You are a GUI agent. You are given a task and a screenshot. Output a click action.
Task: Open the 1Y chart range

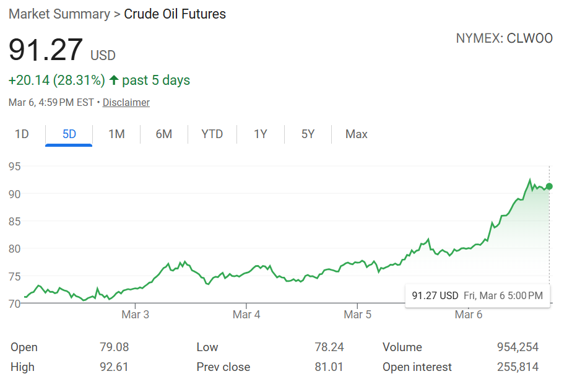click(x=260, y=134)
